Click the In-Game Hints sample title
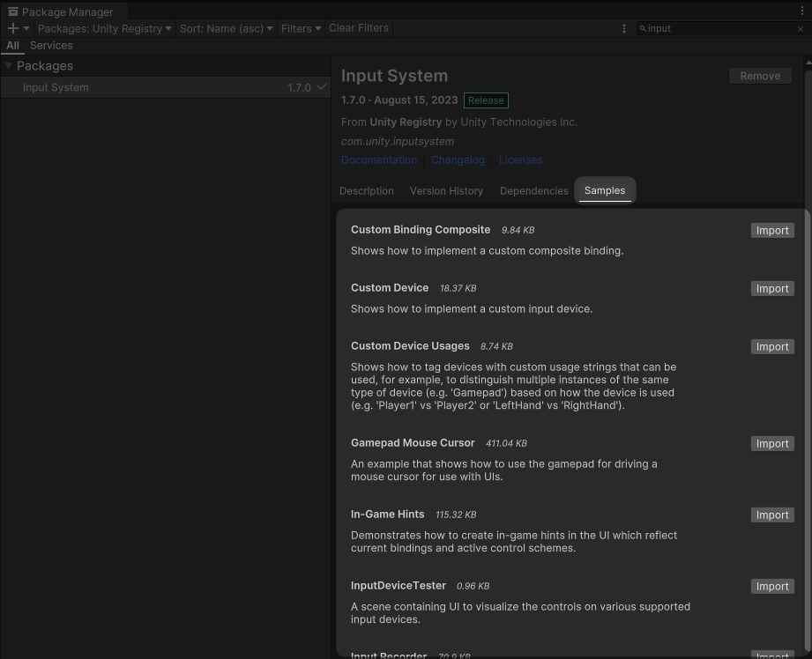Viewport: 812px width, 659px height. [387, 515]
